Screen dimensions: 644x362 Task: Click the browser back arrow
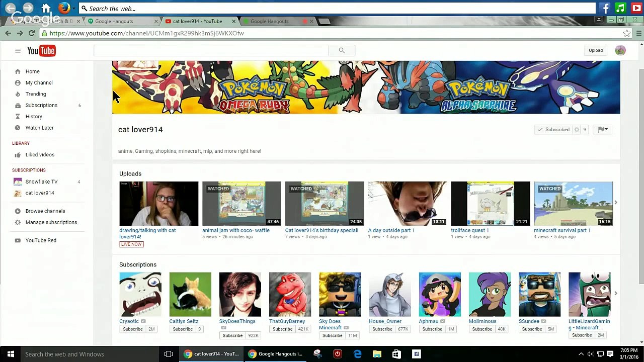8,33
